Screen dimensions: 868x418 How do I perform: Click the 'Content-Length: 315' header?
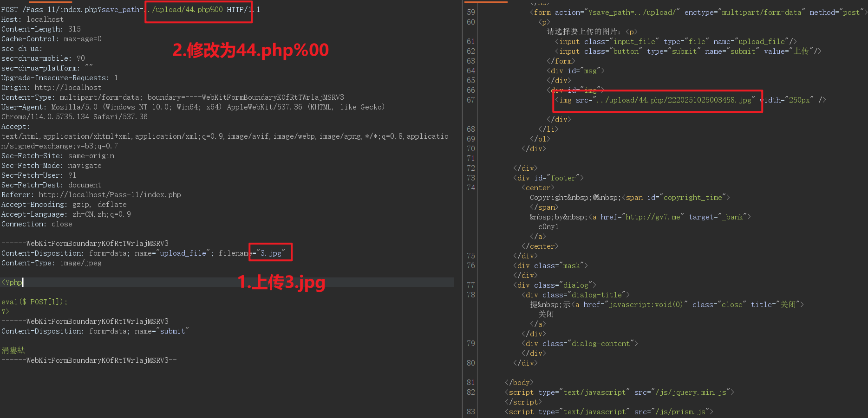click(x=41, y=29)
